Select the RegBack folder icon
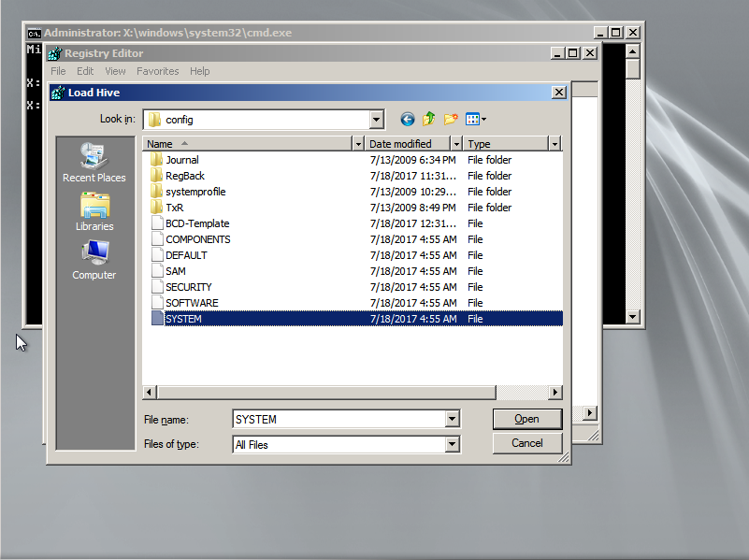This screenshot has height=560, width=749. [156, 176]
